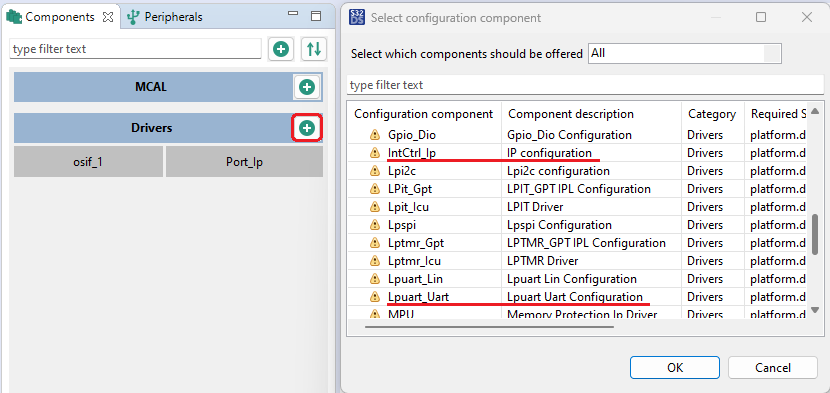
Task: Click the vertical scrollbar down arrow
Action: click(x=816, y=310)
